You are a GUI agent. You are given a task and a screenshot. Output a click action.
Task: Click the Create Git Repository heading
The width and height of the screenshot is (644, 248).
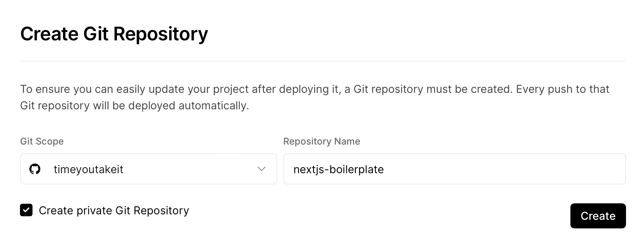tap(114, 34)
